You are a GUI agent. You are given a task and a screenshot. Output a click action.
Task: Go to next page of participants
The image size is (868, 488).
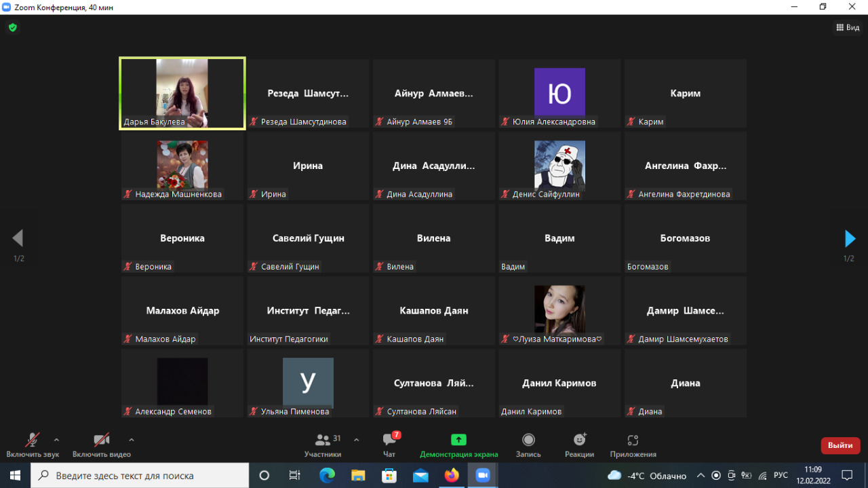pos(849,238)
